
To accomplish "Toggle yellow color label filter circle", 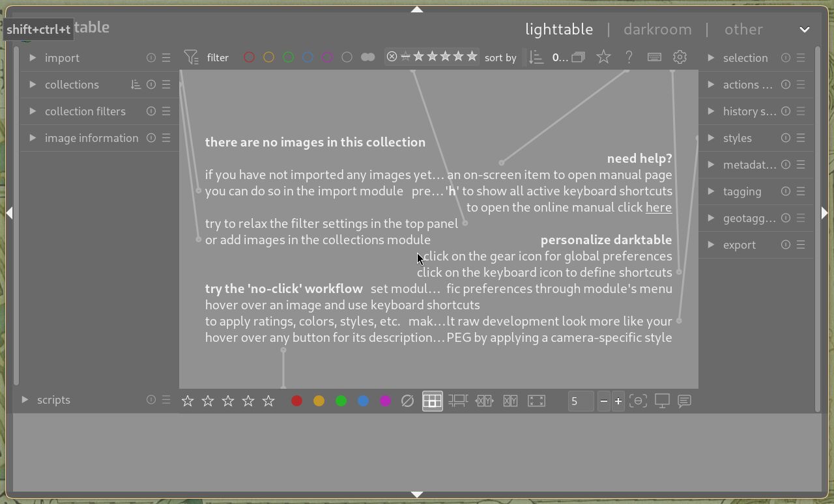I will (x=268, y=57).
